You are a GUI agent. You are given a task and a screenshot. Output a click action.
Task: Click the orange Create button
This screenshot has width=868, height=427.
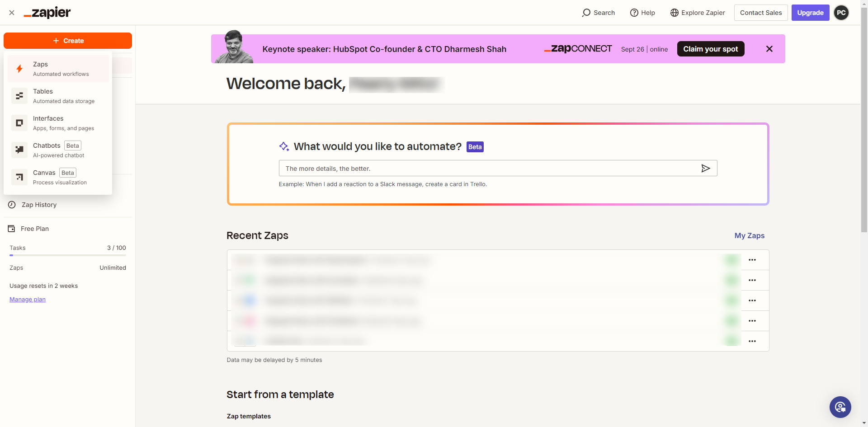pyautogui.click(x=68, y=41)
